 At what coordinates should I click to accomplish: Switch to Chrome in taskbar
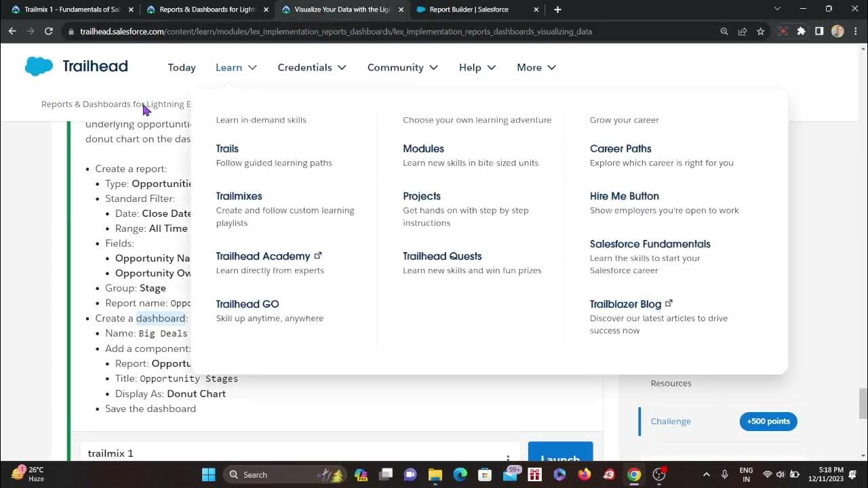[634, 474]
